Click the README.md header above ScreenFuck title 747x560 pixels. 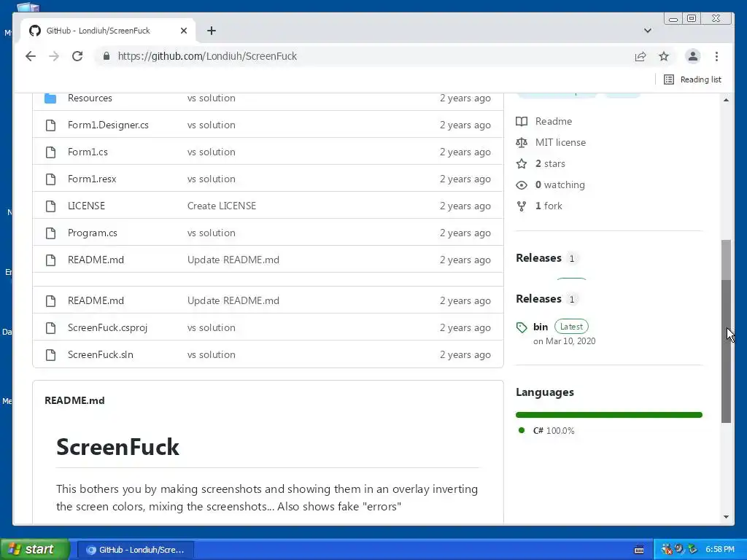(74, 400)
